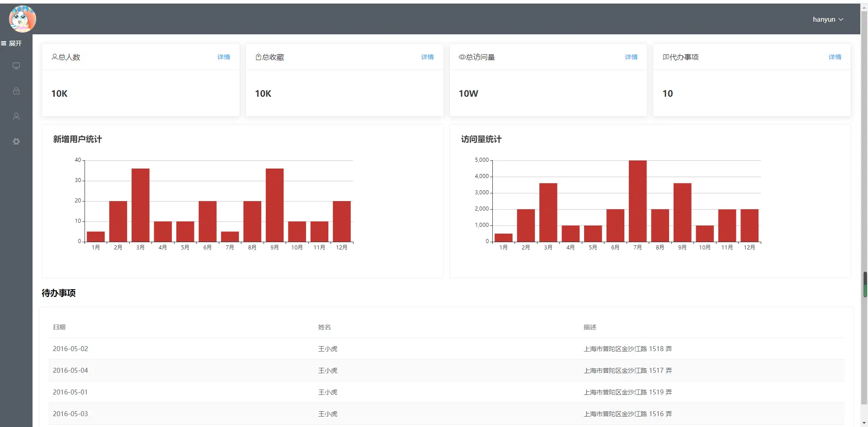Click address 上海市普陀区金沙江路 1517 弄

[x=628, y=371]
